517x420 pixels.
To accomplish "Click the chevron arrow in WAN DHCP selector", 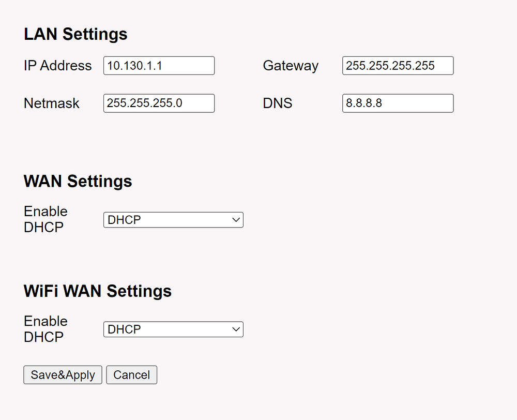I will [x=236, y=220].
